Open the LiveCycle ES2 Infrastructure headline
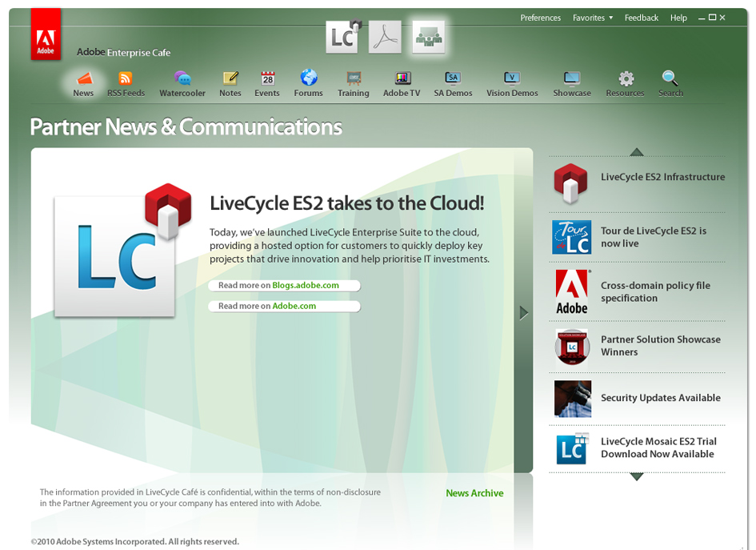The height and width of the screenshot is (550, 756). tap(662, 177)
